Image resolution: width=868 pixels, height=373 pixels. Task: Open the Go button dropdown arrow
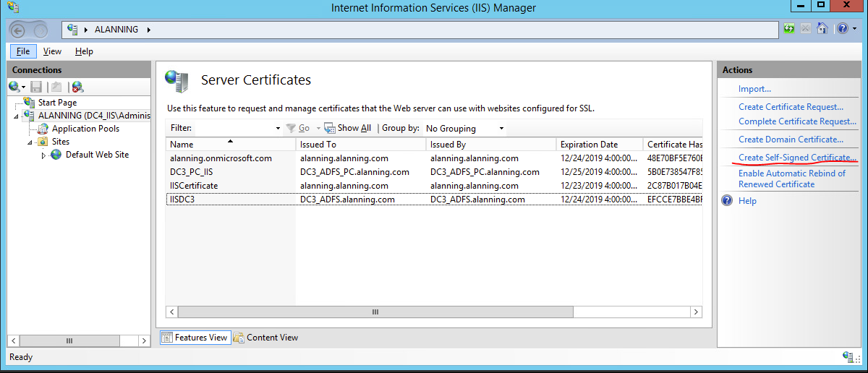pyautogui.click(x=318, y=129)
